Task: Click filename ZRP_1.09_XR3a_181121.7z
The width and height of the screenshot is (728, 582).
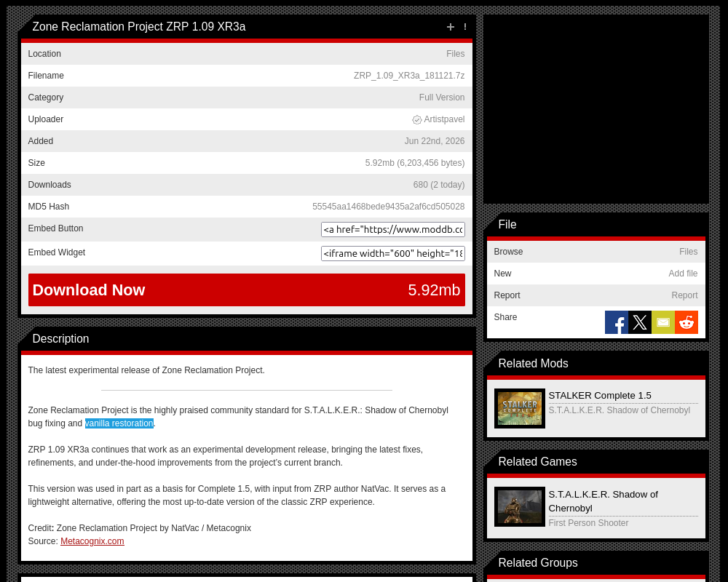Action: pos(409,76)
